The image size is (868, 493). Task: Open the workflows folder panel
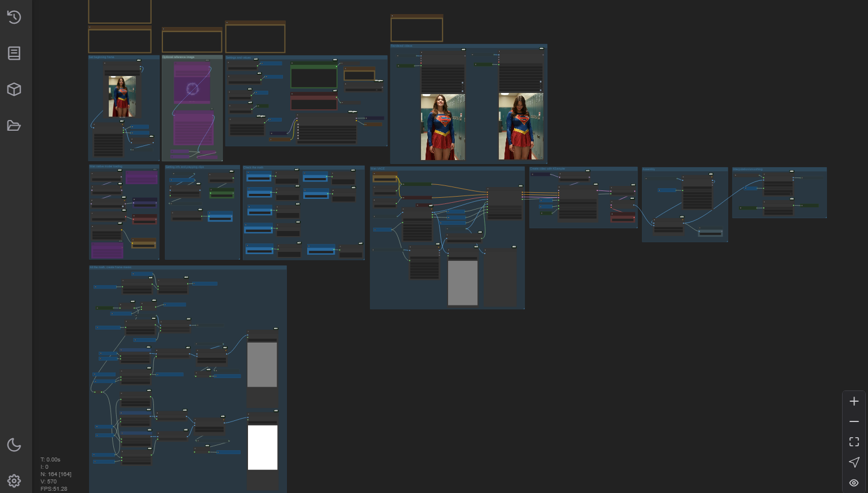14,125
